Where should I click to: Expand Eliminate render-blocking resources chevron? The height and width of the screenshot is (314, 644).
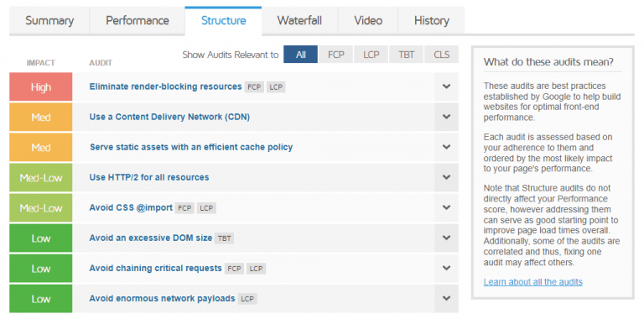click(x=446, y=86)
